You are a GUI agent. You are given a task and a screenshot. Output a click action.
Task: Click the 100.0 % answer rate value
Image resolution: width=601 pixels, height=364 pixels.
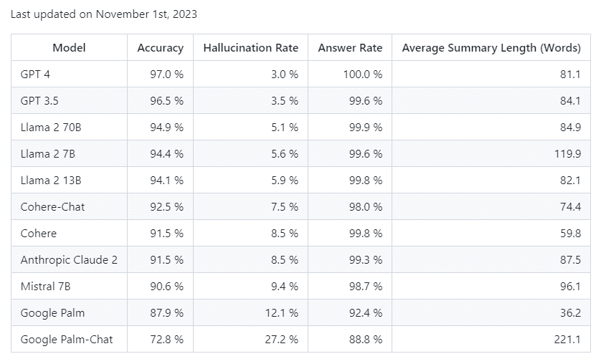click(363, 74)
